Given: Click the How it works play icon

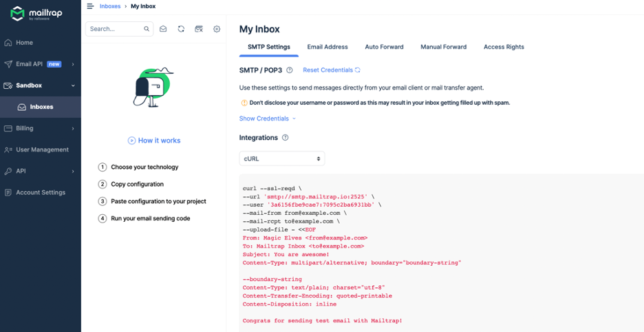Looking at the screenshot, I should point(131,141).
